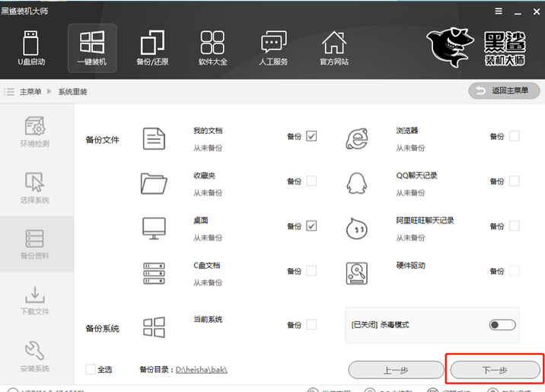Click 我的文档 label text
This screenshot has width=545, height=392.
tap(208, 131)
